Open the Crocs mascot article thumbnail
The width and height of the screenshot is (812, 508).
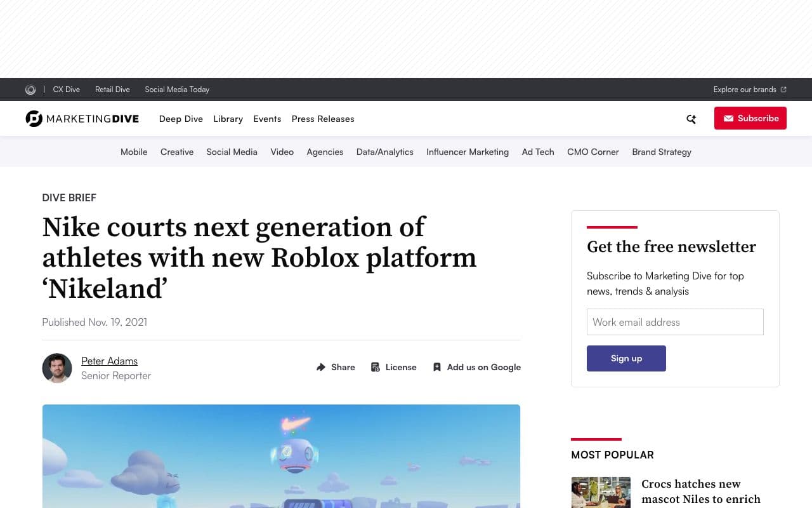click(601, 492)
